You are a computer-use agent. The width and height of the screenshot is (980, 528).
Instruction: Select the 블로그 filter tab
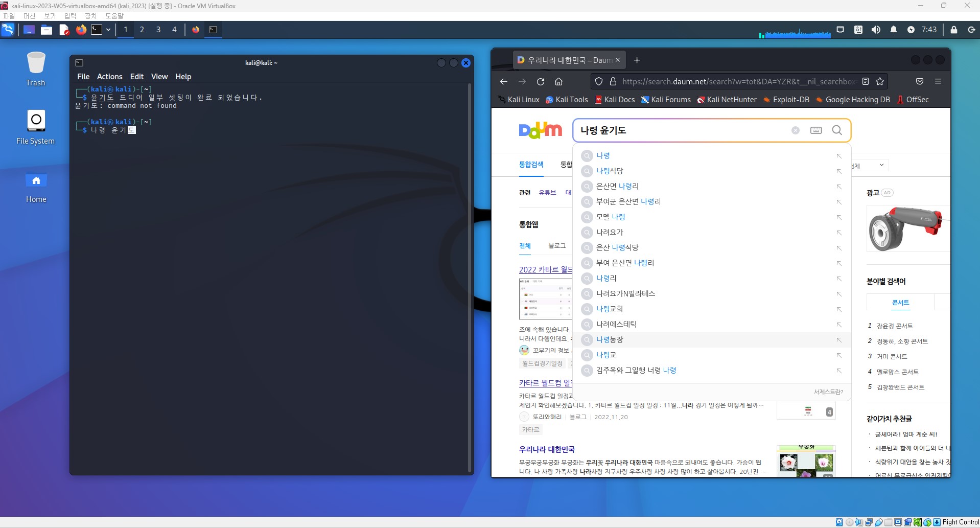557,246
